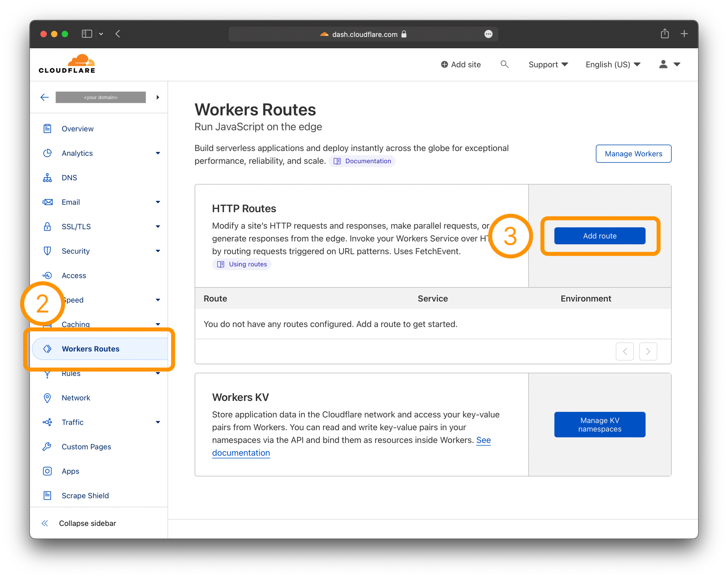Click the Add route button
The width and height of the screenshot is (728, 578).
point(599,236)
